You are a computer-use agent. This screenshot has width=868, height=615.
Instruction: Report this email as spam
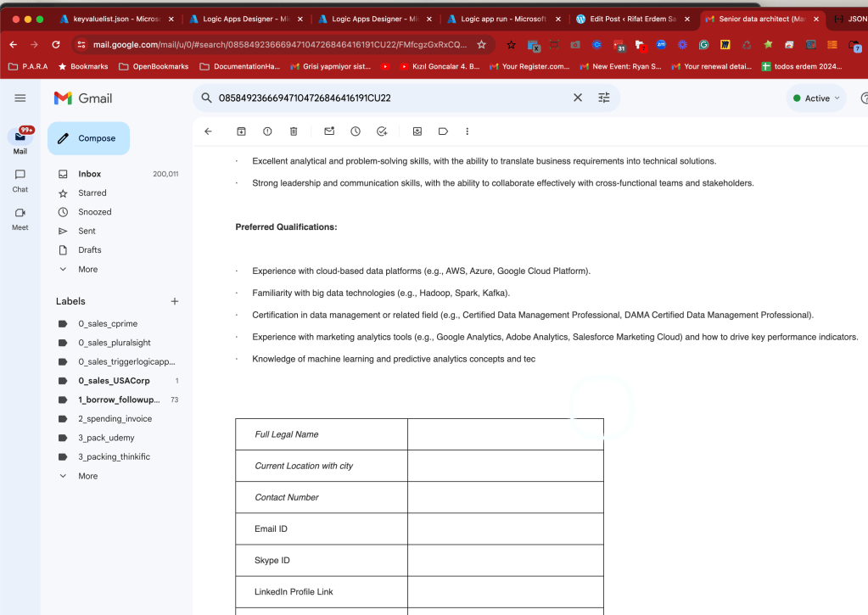click(x=267, y=131)
